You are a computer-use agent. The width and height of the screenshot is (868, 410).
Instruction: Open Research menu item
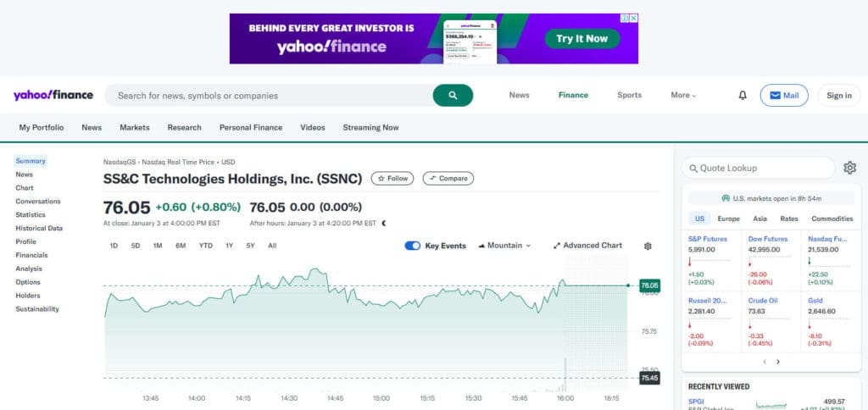pos(184,127)
